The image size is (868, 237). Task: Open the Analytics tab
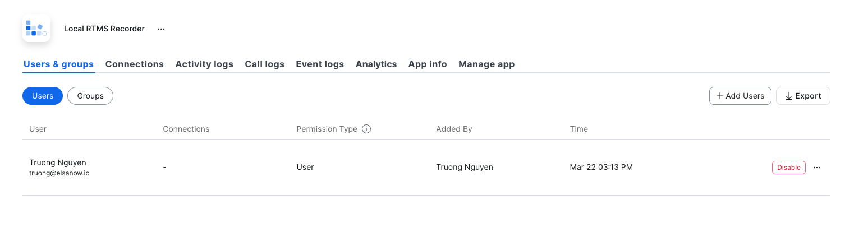[x=376, y=64]
